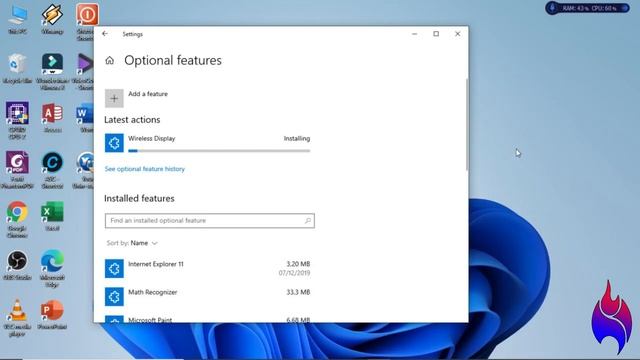640x360 pixels.
Task: Click the Microsoft Paint entry label
Action: click(150, 320)
